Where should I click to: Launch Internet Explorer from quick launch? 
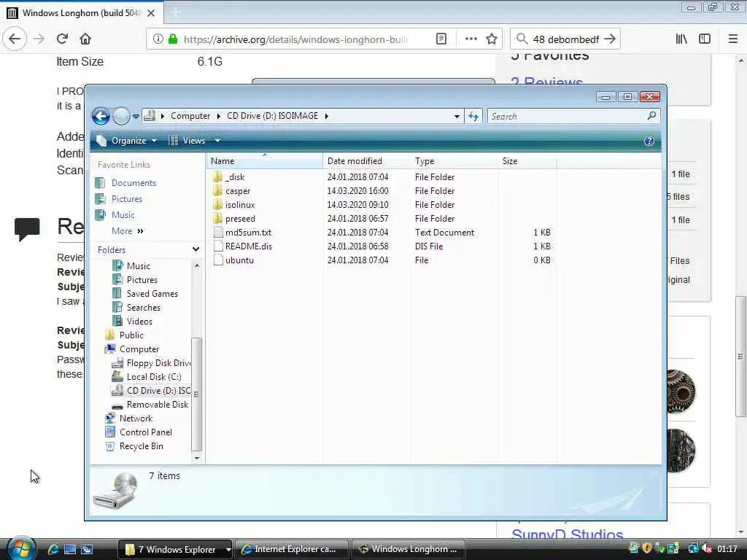53,549
